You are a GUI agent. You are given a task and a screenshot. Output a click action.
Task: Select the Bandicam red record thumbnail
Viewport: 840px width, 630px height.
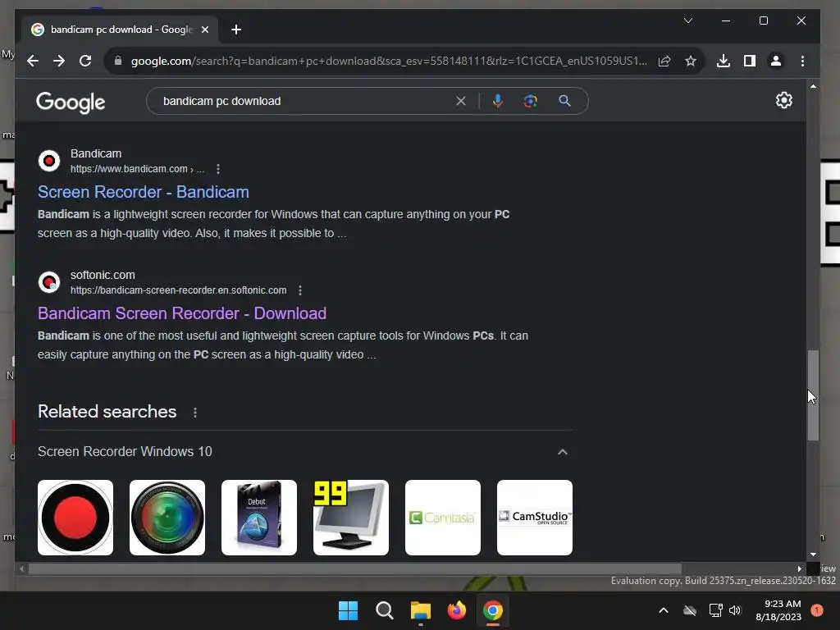coord(75,518)
